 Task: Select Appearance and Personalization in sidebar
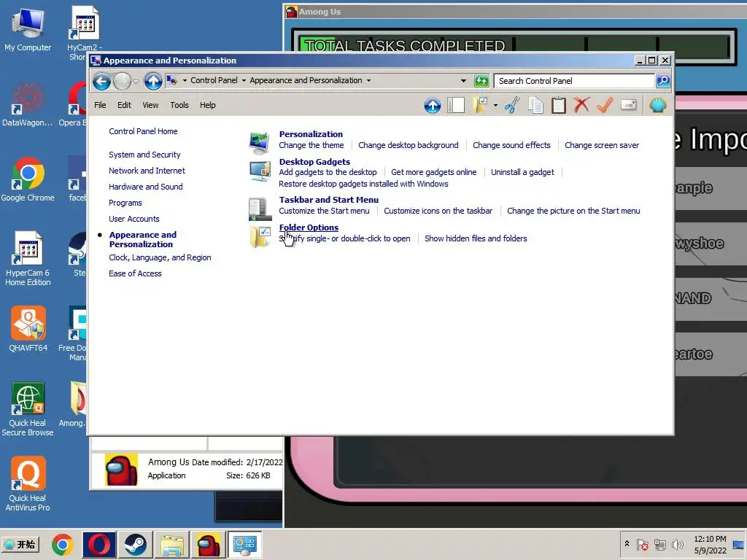142,239
